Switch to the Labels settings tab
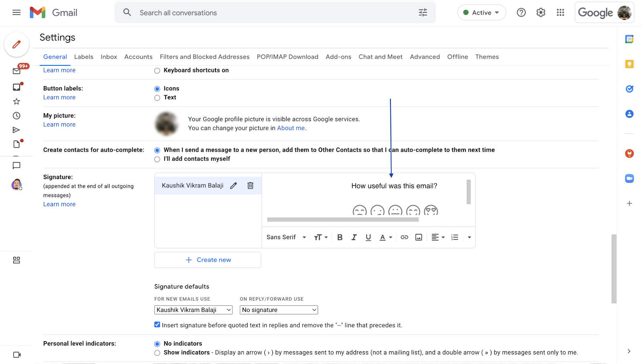 pos(83,57)
